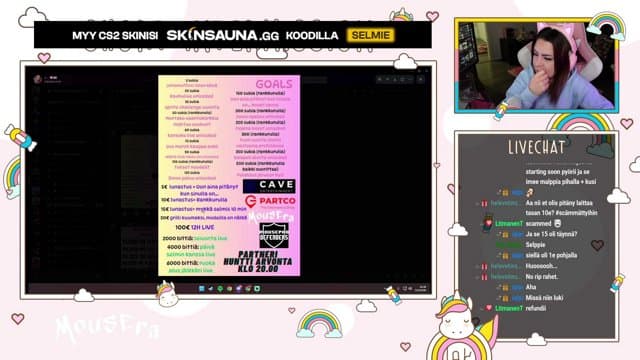The image size is (640, 360).
Task: Click the 'Aha' chat message
Action: tap(531, 287)
